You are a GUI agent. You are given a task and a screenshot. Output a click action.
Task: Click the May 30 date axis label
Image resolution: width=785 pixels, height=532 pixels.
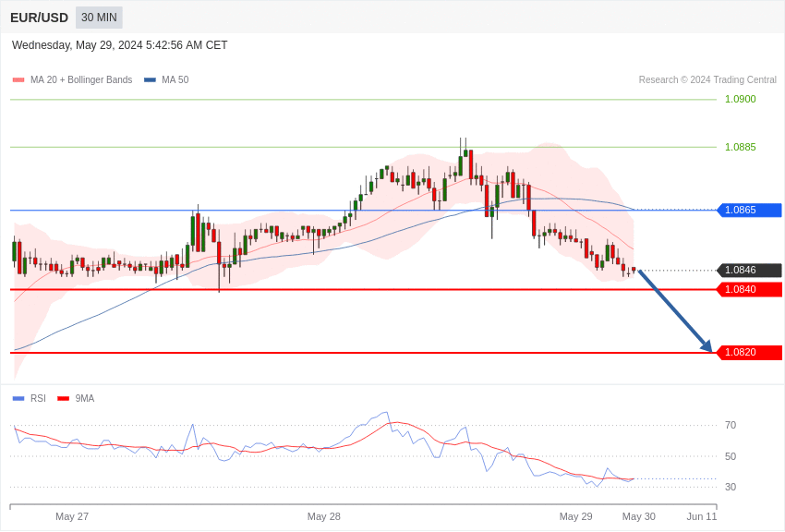pyautogui.click(x=639, y=516)
